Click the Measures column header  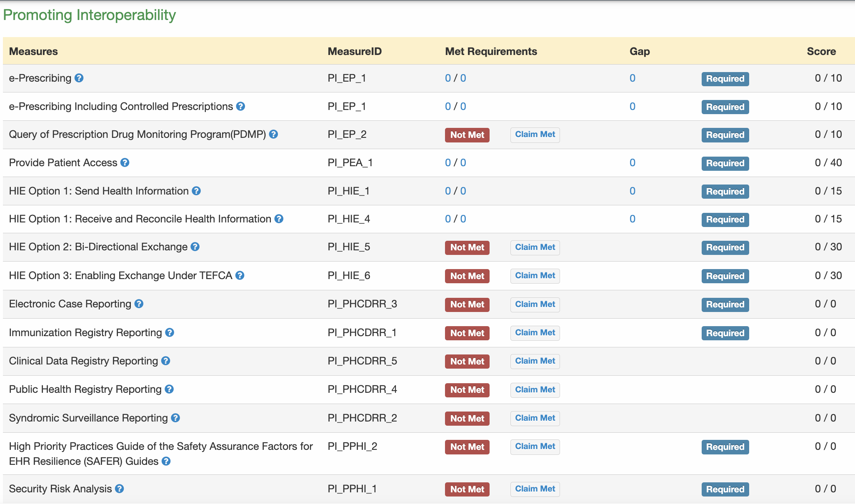33,51
